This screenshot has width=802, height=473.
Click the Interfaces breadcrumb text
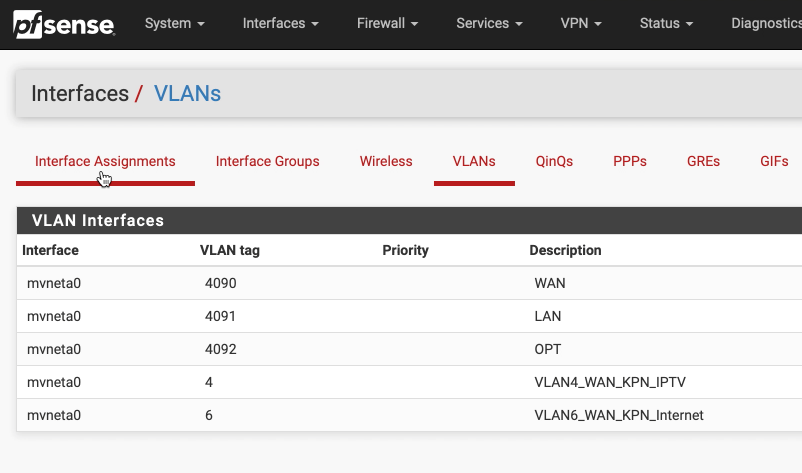[80, 94]
